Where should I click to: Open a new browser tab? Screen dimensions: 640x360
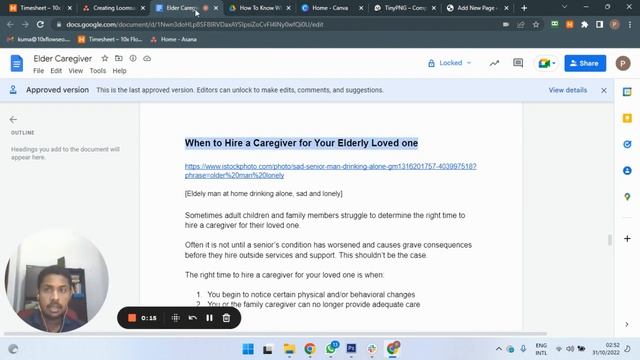tap(524, 8)
